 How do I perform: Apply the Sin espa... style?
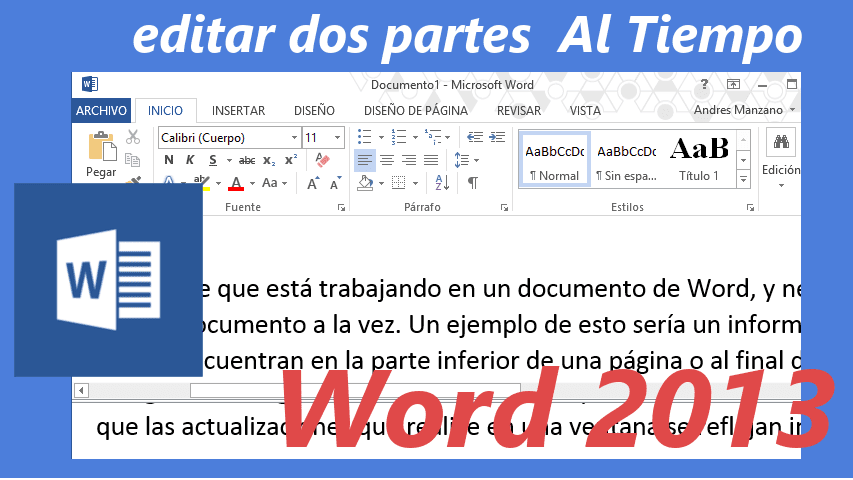[626, 161]
